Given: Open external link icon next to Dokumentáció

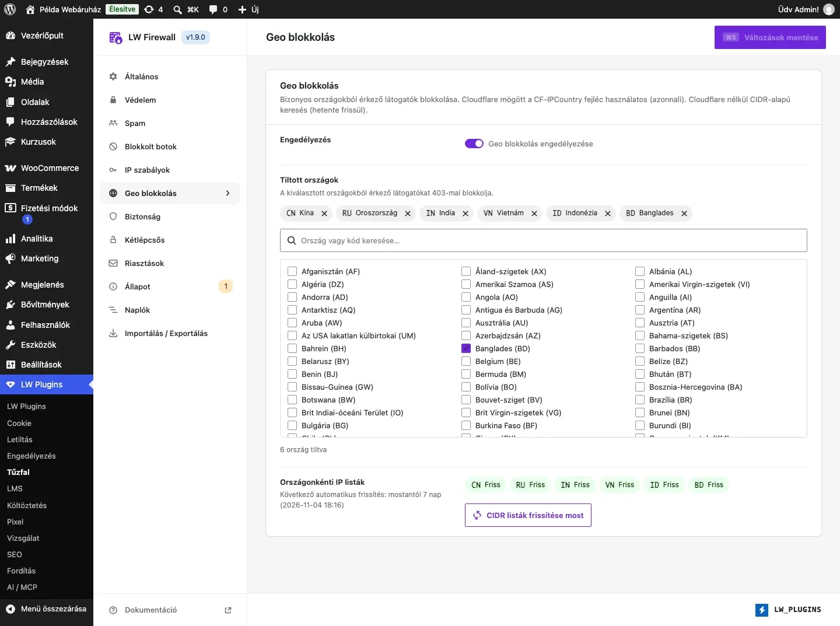Looking at the screenshot, I should click(228, 610).
